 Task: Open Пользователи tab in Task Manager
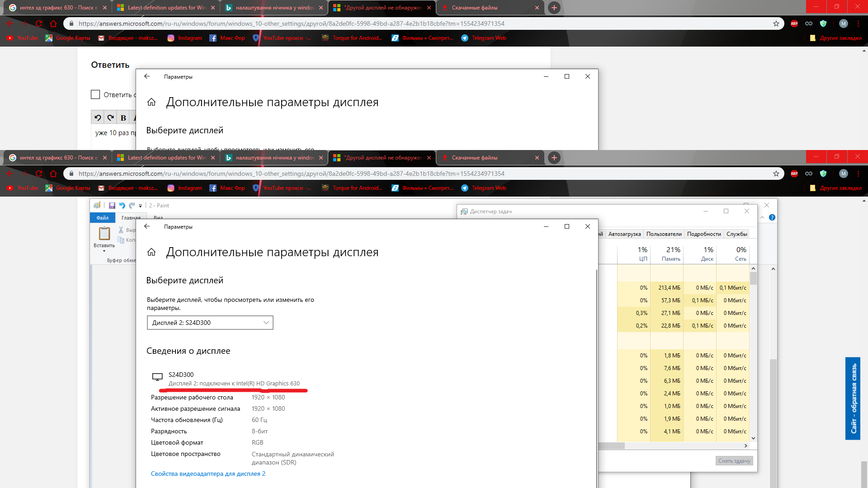[664, 234]
